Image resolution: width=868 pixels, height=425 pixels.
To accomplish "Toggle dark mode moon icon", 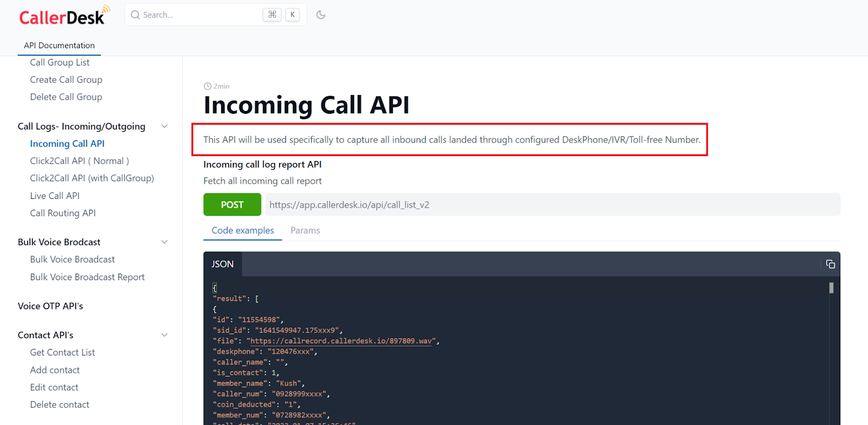I will coord(321,15).
